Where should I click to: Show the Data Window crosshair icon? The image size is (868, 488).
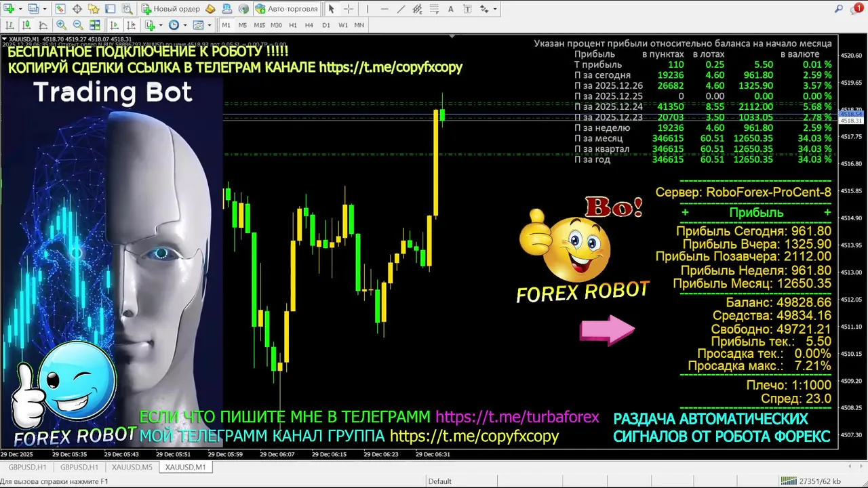(77, 9)
